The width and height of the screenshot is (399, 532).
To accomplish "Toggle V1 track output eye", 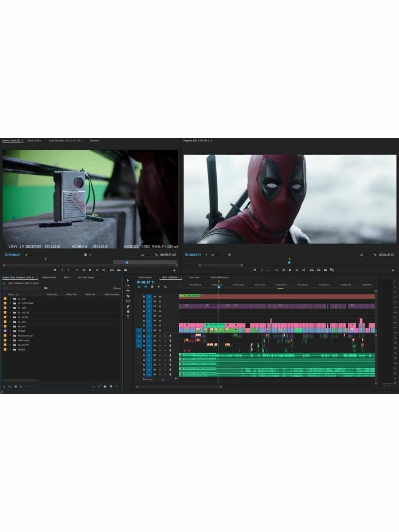I will 160,330.
